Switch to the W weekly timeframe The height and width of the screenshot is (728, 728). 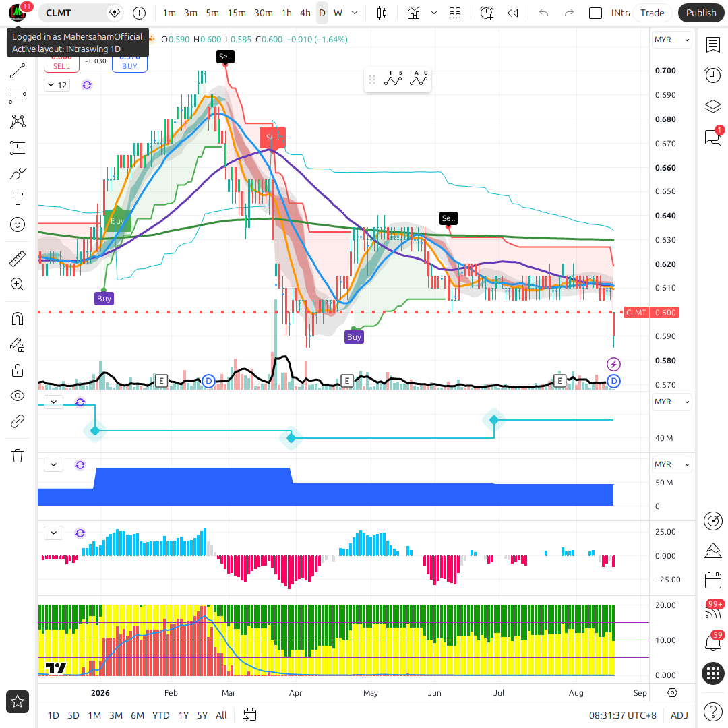tap(338, 13)
